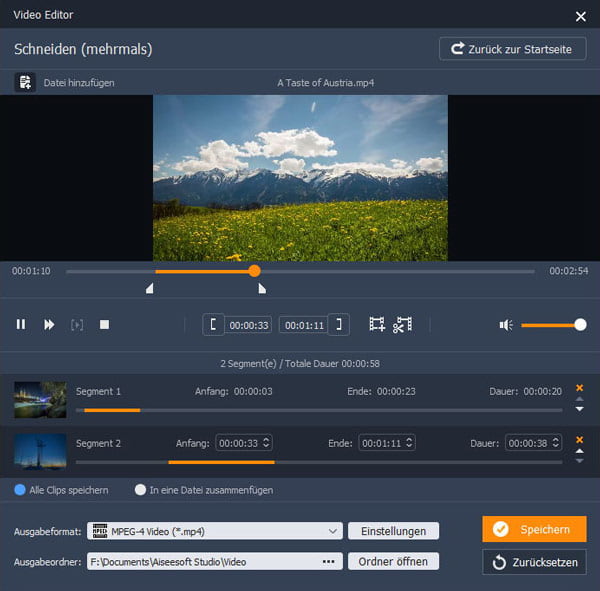This screenshot has width=600, height=591.
Task: Delete Segment 1 with the X icon
Action: pos(579,387)
